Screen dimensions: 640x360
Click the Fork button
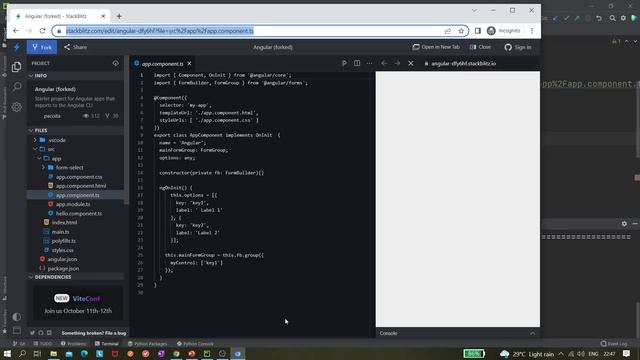42,47
